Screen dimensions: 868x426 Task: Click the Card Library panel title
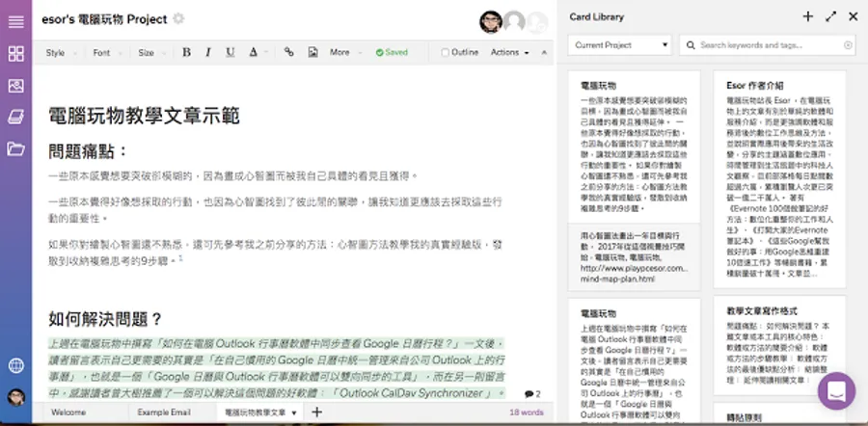[597, 17]
